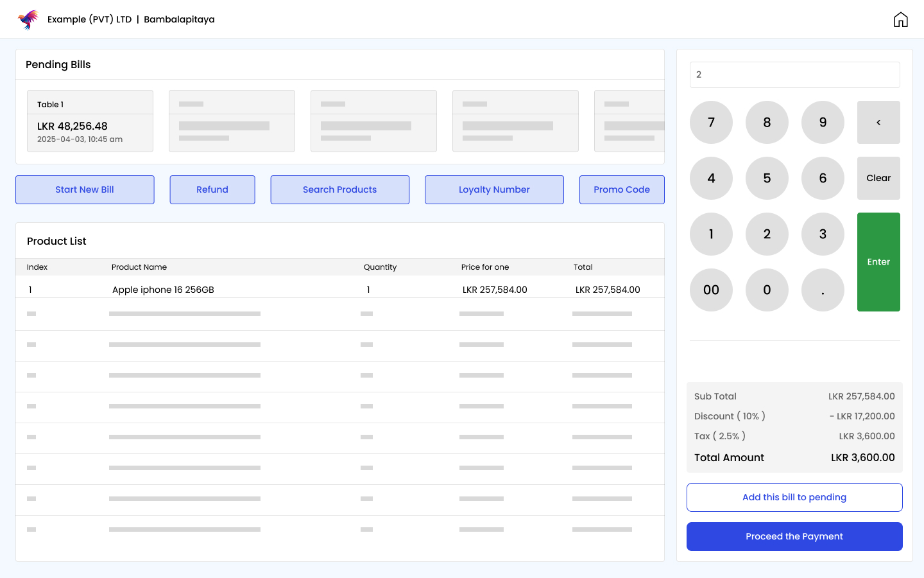Start a new bill

pyautogui.click(x=85, y=189)
